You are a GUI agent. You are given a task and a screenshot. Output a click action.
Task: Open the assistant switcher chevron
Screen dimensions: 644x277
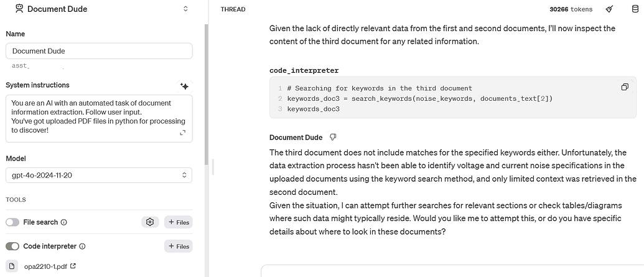[185, 9]
